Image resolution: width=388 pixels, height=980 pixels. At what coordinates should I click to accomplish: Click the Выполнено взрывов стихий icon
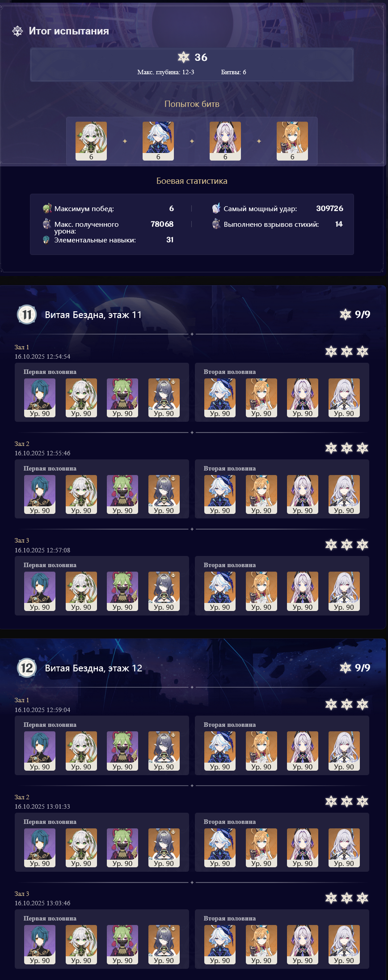216,224
